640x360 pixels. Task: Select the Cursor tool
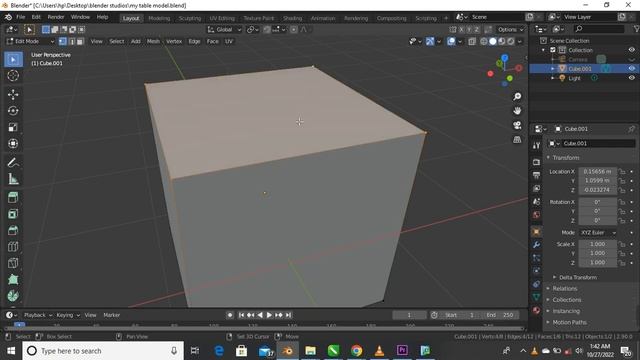pos(13,76)
